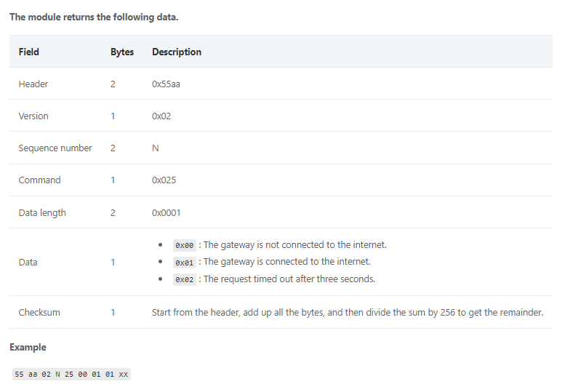565x392 pixels.
Task: Click the Bytes column header
Action: point(122,52)
